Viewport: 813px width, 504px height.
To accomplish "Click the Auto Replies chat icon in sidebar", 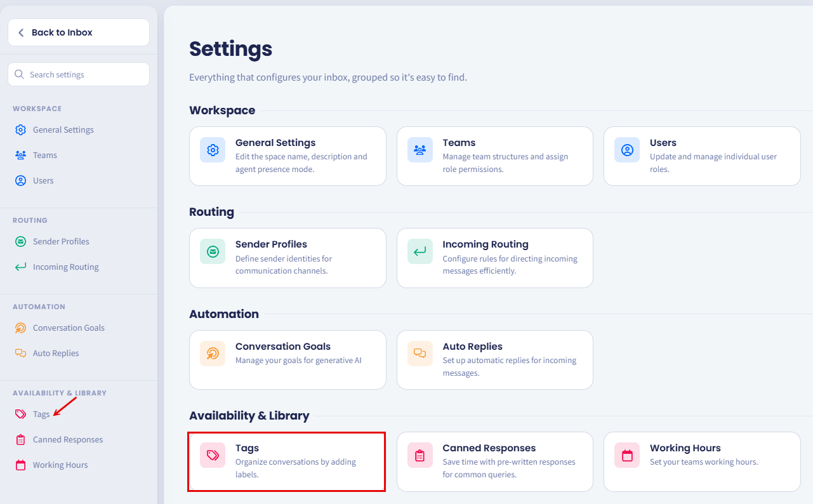I will coord(20,353).
